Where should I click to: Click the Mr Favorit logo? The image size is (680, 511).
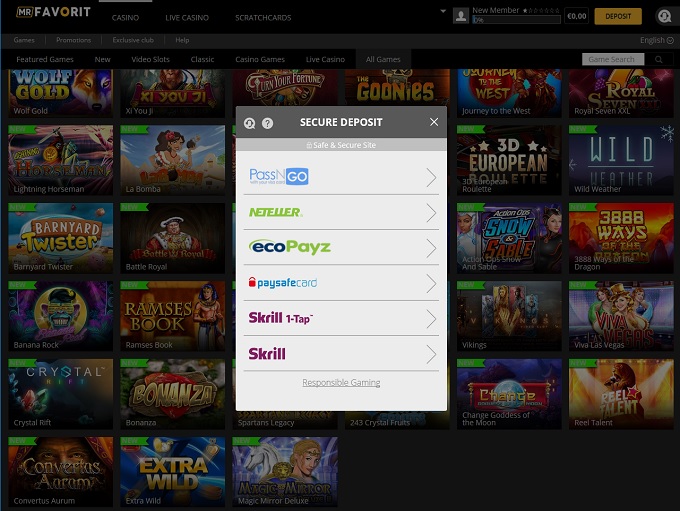(x=54, y=13)
